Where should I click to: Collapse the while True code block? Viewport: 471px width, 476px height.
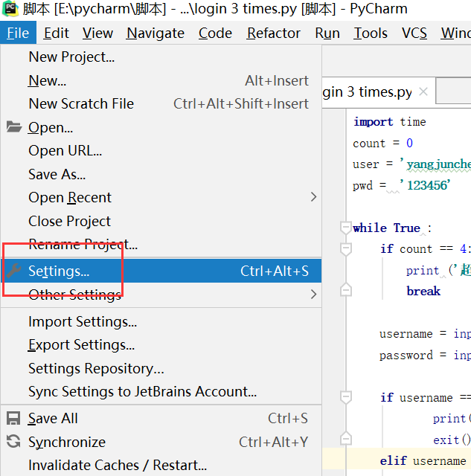click(345, 228)
